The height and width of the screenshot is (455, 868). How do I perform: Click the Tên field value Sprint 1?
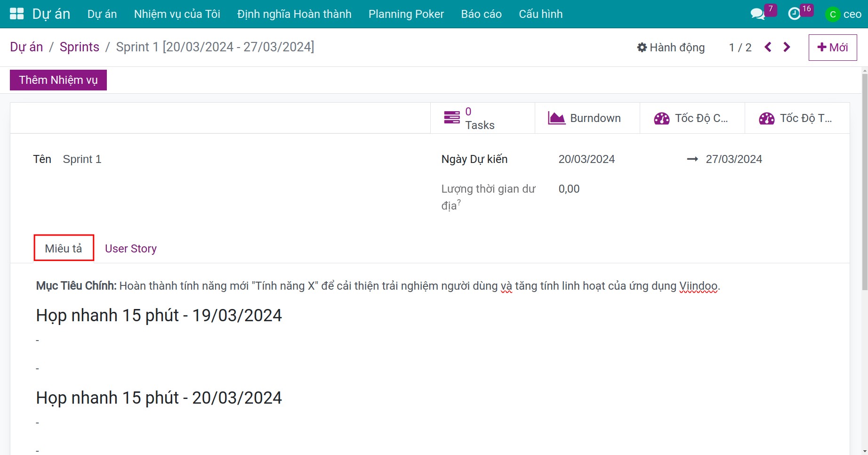pyautogui.click(x=82, y=159)
